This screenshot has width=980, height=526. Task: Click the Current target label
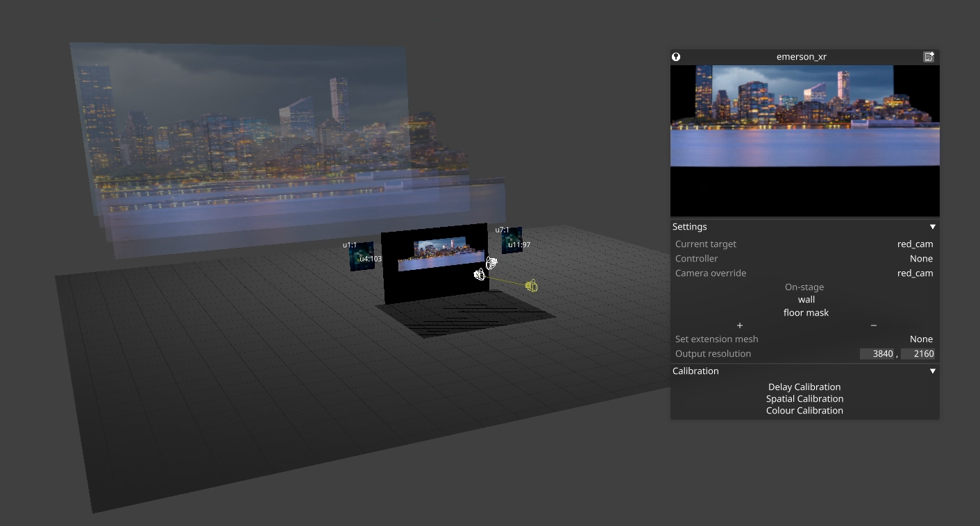(705, 244)
